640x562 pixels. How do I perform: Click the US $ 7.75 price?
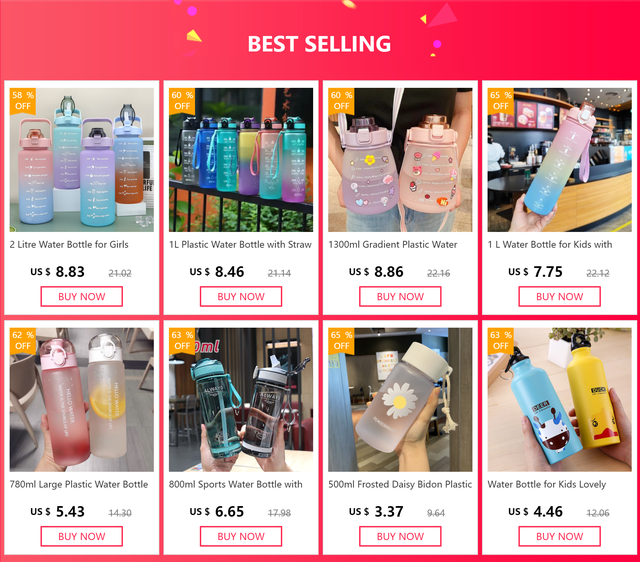535,271
